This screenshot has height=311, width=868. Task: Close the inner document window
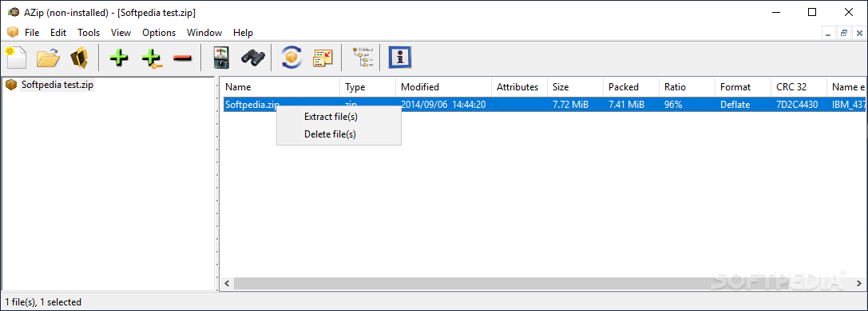859,34
